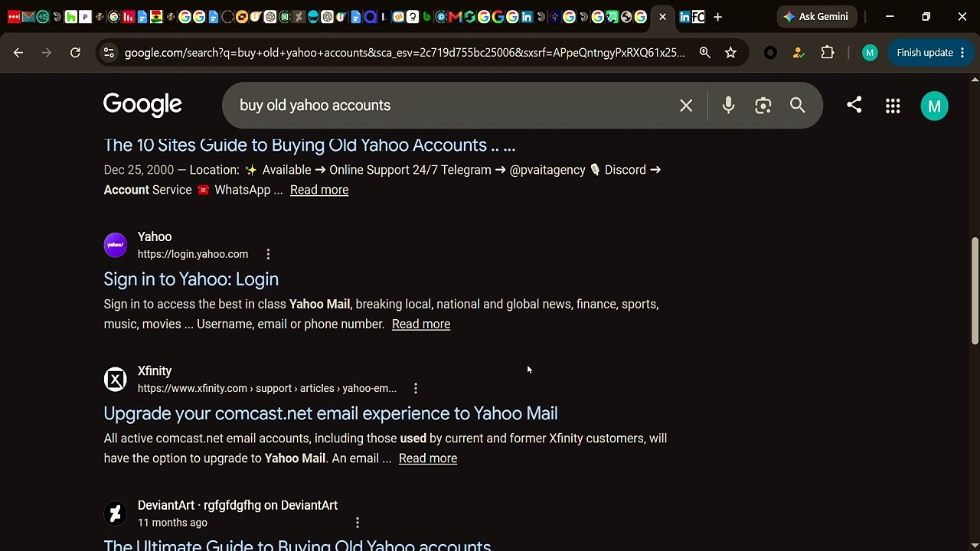Open Ask Gemini
The width and height of the screenshot is (980, 551).
pyautogui.click(x=815, y=17)
